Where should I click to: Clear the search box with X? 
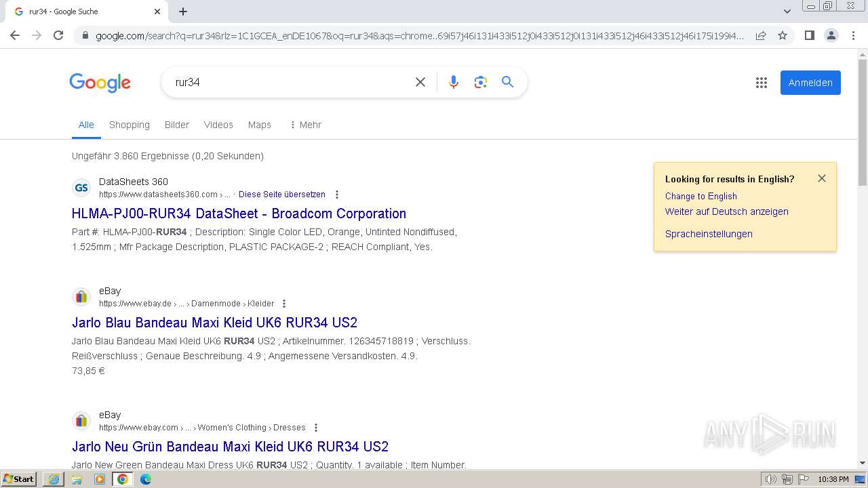click(420, 82)
